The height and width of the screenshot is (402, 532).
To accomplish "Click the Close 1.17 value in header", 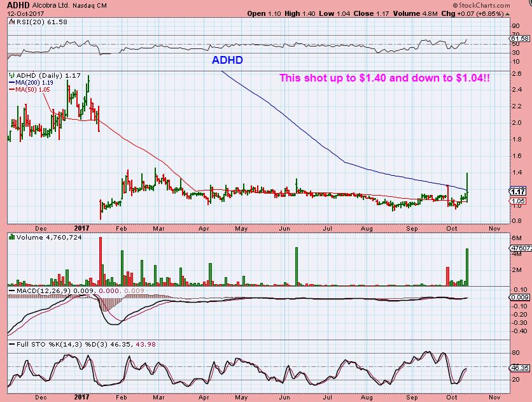I will pyautogui.click(x=371, y=13).
